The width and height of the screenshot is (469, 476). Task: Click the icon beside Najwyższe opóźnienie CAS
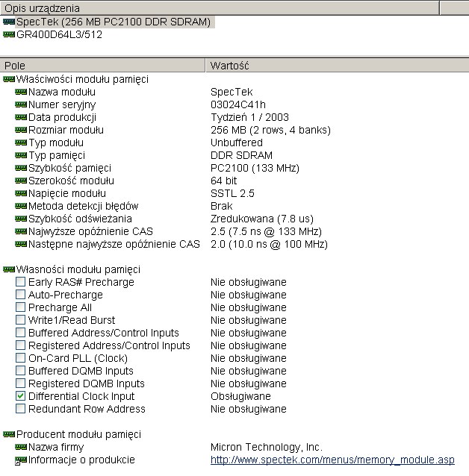(21, 231)
